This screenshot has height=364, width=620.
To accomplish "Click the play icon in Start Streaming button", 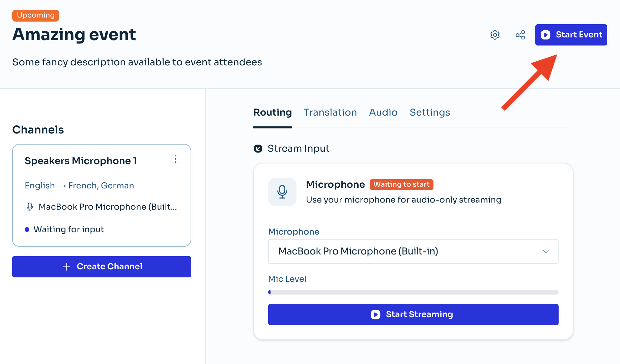I will (375, 314).
